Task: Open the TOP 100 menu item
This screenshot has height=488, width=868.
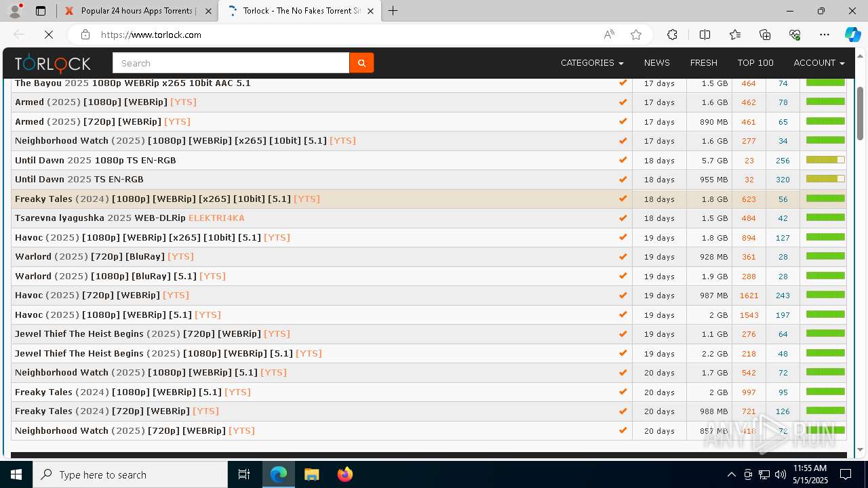Action: coord(755,63)
